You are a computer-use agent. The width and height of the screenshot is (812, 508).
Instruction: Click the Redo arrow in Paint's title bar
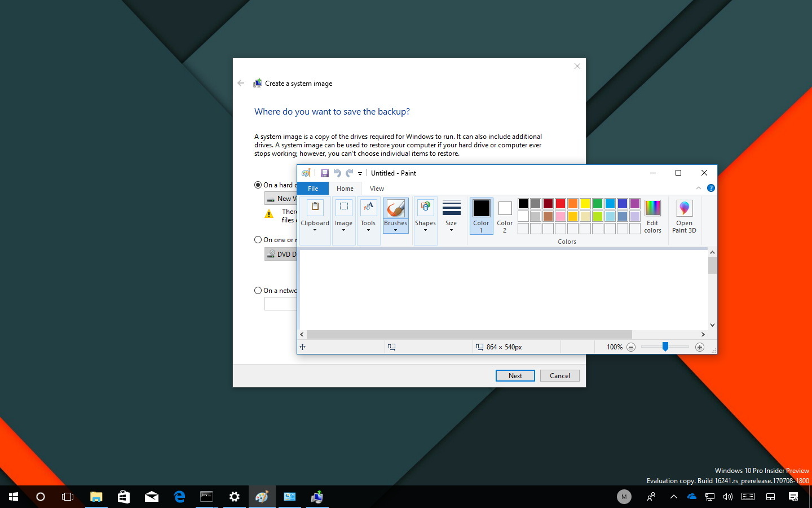(350, 173)
